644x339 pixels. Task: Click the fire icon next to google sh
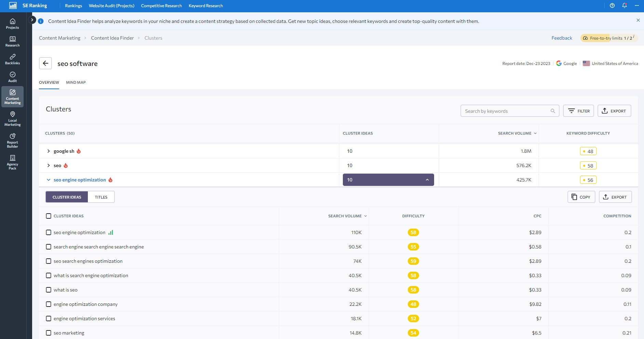point(79,151)
